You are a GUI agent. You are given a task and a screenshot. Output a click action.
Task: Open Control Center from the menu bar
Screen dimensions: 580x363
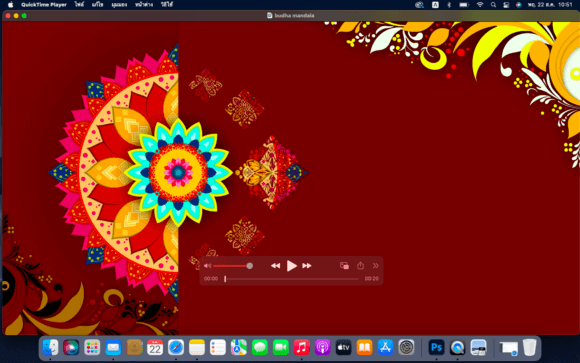(x=506, y=5)
